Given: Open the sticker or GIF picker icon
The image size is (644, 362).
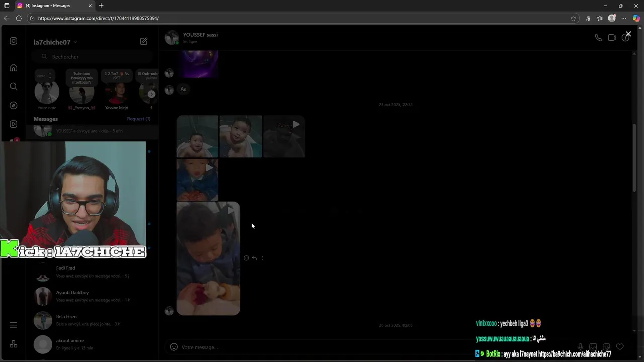Looking at the screenshot, I should (x=606, y=347).
